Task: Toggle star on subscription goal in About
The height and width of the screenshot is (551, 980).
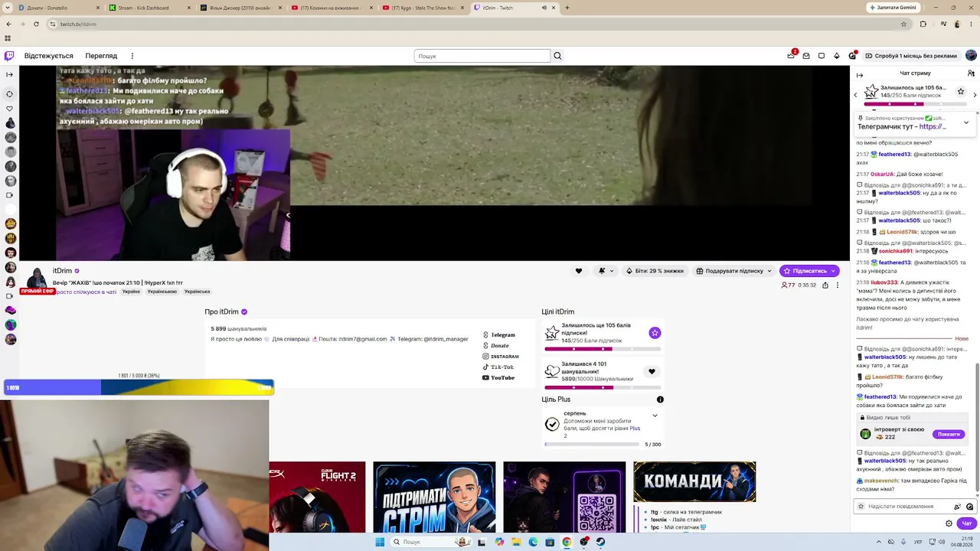Action: point(655,333)
